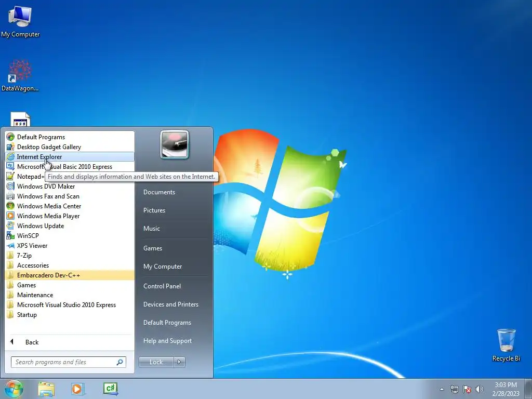532x399 pixels.
Task: Launch WinSCP icon
Action: [x=10, y=235]
